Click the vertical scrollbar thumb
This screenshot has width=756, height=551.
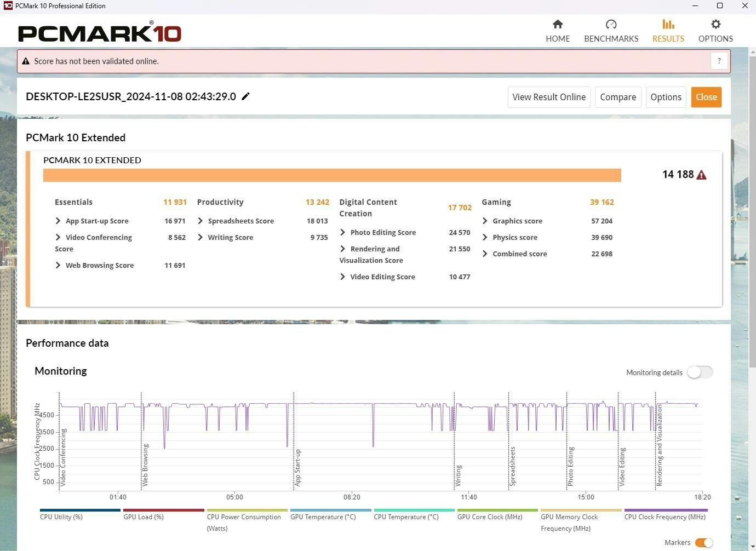(752, 211)
